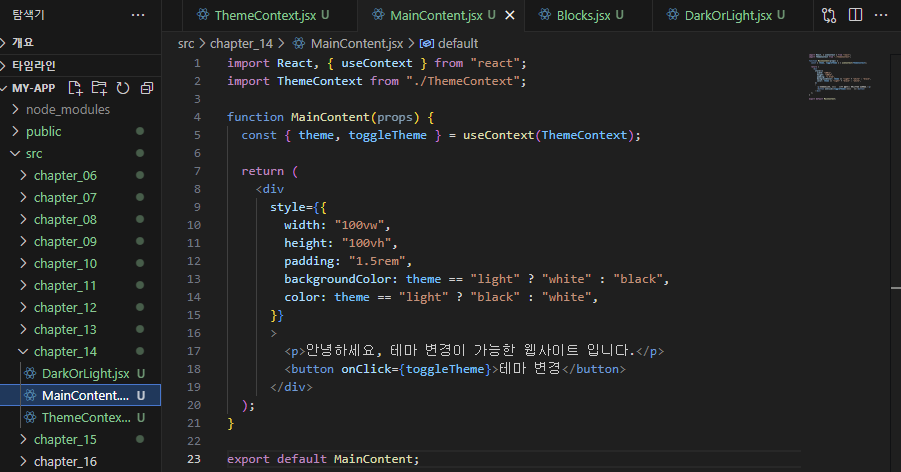The image size is (901, 472).
Task: Click toggleTheme in the button onClick handler
Action: click(x=445, y=369)
